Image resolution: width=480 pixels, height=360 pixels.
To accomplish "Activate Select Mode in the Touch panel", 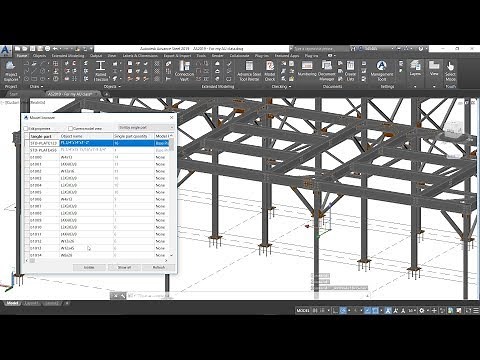I will [x=450, y=71].
